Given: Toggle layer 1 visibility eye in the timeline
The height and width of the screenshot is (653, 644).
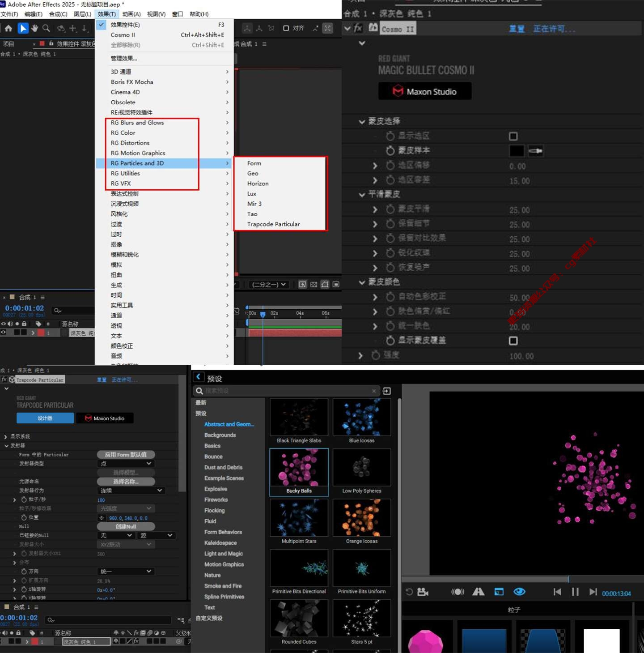Looking at the screenshot, I should point(4,333).
